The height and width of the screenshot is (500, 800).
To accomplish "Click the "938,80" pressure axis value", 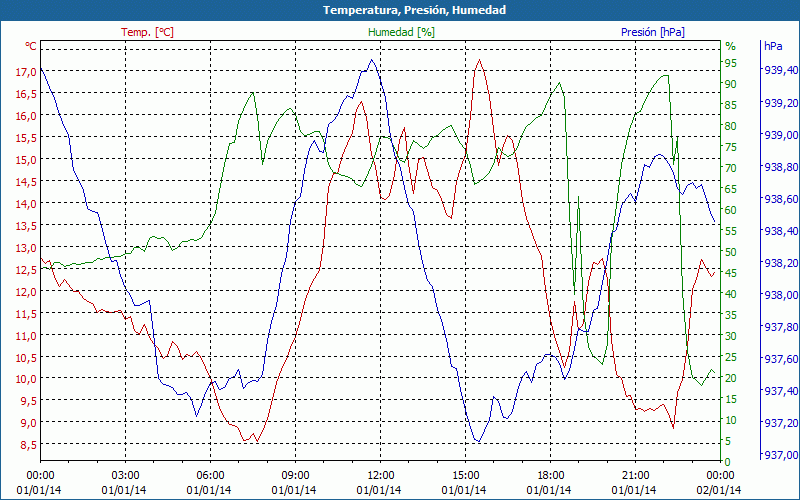I will click(781, 167).
